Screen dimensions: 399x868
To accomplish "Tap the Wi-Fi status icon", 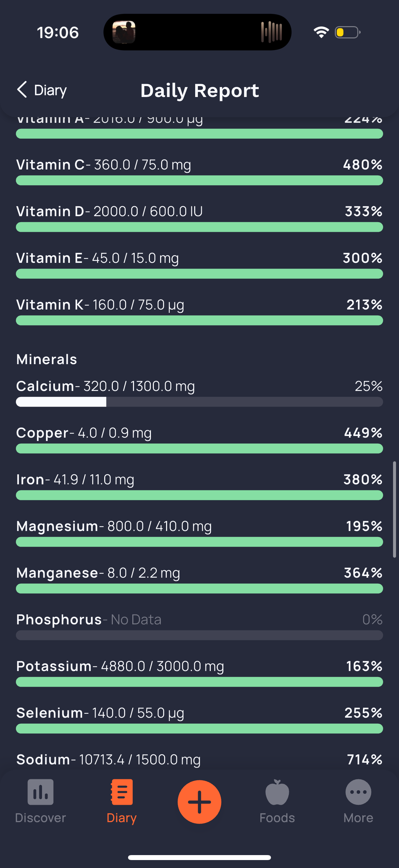I will coord(321,32).
